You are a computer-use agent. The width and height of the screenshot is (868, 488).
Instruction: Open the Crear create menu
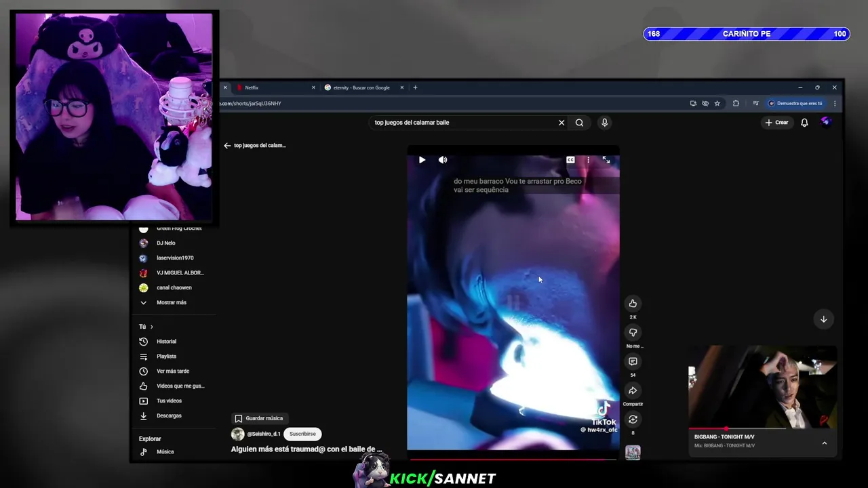point(776,123)
